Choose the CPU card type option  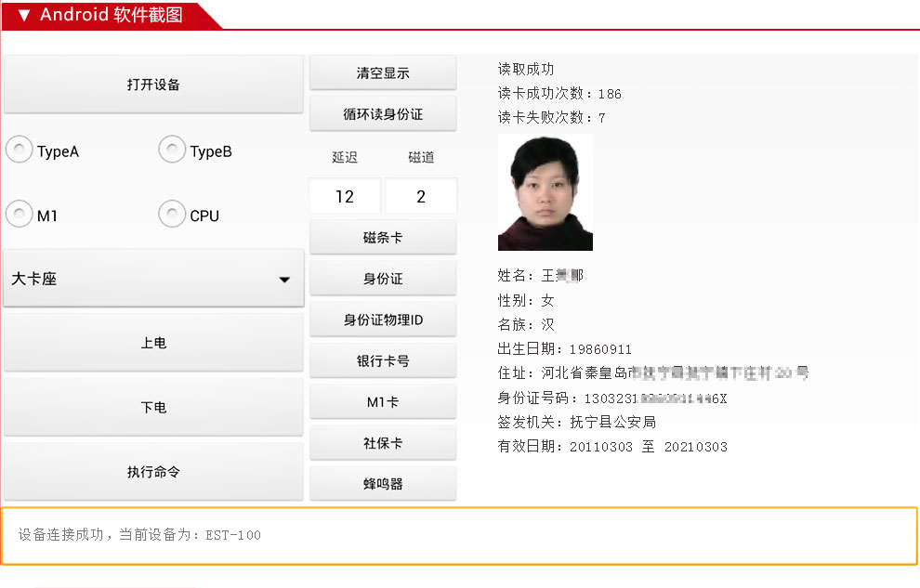pyautogui.click(x=172, y=214)
